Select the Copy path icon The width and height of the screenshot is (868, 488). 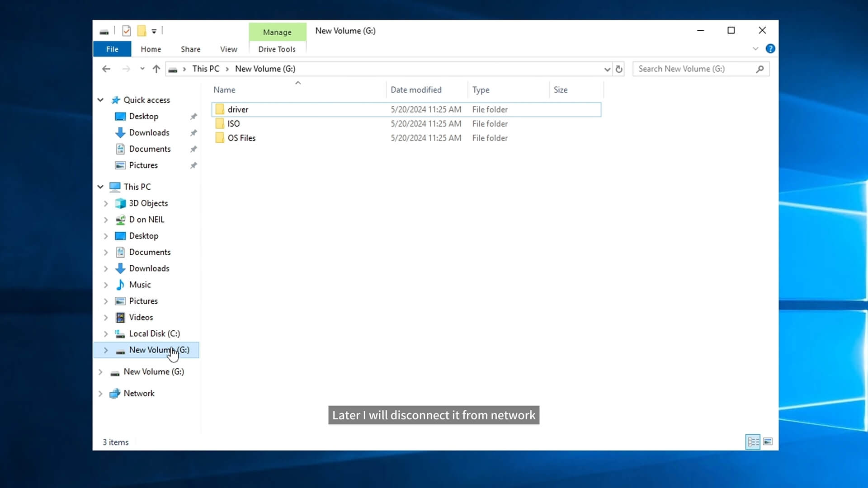click(142, 30)
